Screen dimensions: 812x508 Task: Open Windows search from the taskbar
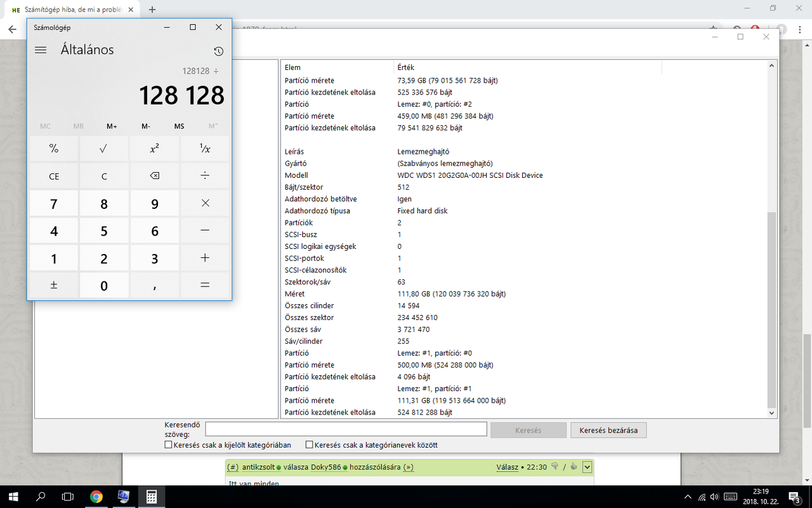(x=41, y=497)
